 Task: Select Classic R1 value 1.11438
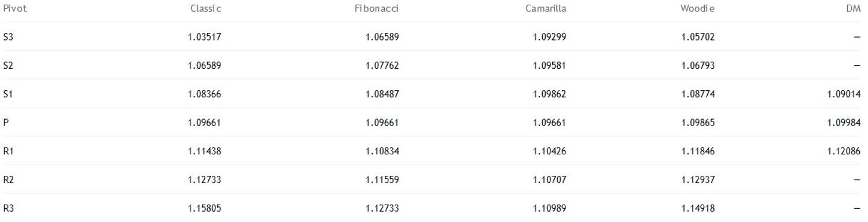pyautogui.click(x=205, y=151)
